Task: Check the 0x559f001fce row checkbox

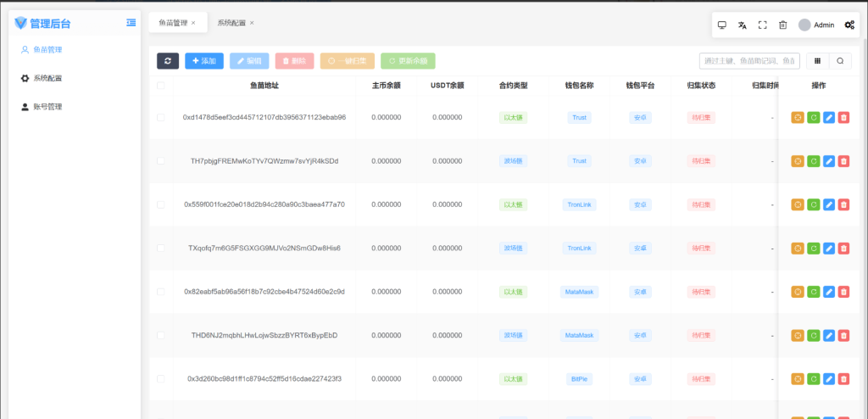Action: point(160,204)
